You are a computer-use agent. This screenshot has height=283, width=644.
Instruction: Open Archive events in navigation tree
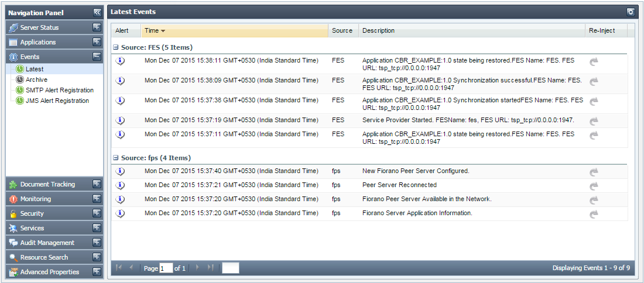36,80
